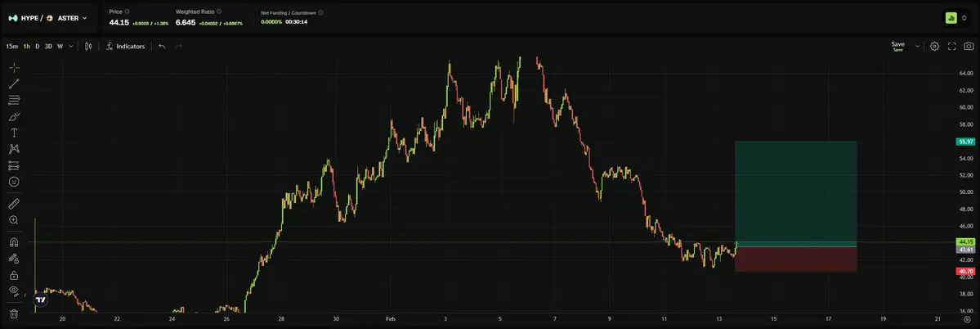
Task: Open the emoji and icons tool
Action: pos(14,182)
